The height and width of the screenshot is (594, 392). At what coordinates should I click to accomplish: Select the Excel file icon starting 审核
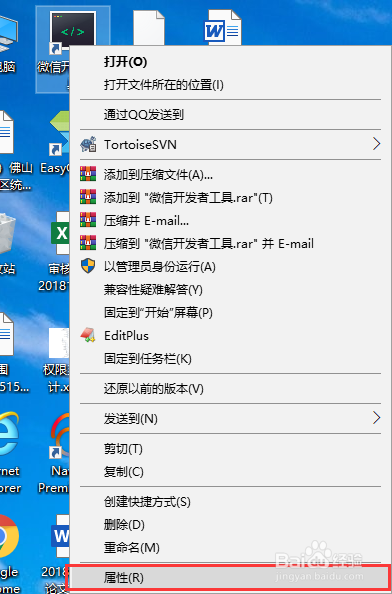click(x=61, y=233)
